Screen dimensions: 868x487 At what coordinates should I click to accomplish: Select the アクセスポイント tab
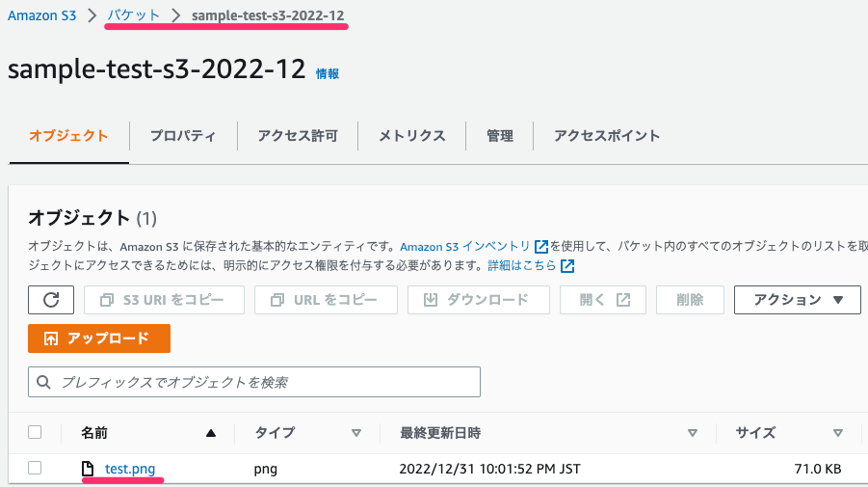click(x=607, y=136)
